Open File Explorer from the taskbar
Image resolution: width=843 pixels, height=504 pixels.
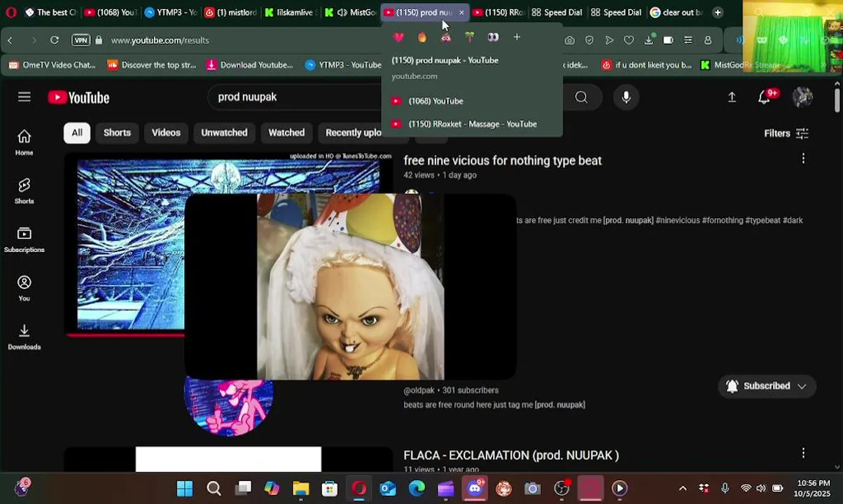(300, 489)
